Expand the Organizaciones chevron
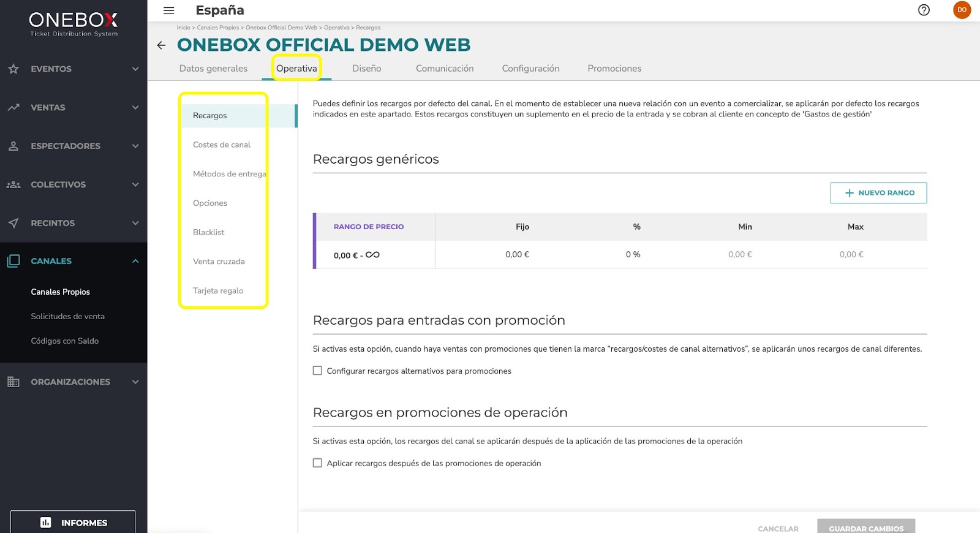This screenshot has width=980, height=533. tap(135, 382)
